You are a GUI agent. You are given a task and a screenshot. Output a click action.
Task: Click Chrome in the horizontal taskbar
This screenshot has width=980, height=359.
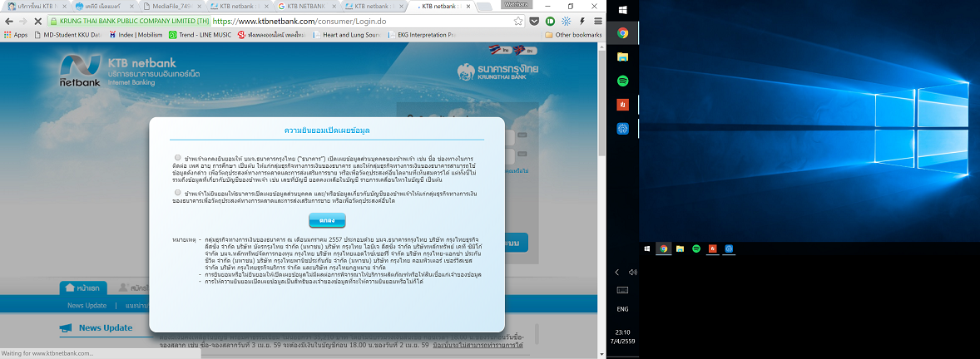point(663,248)
